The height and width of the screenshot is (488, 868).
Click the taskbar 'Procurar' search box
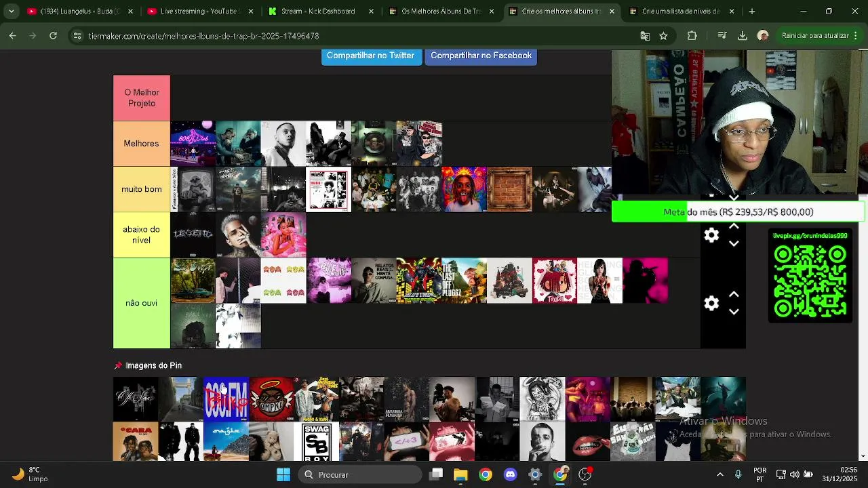pos(359,474)
